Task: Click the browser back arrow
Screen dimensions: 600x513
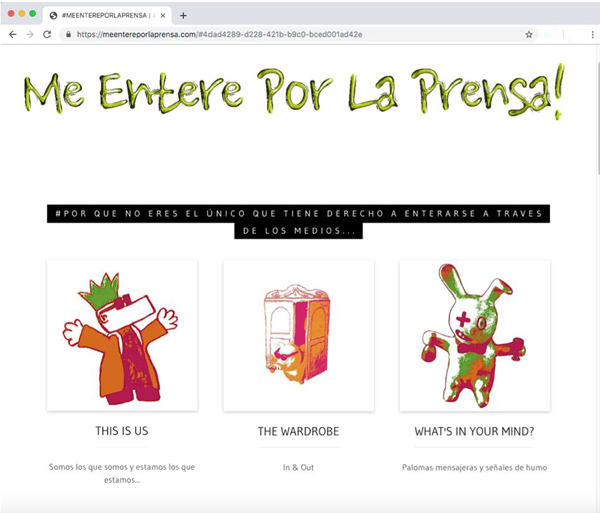Action: click(13, 34)
